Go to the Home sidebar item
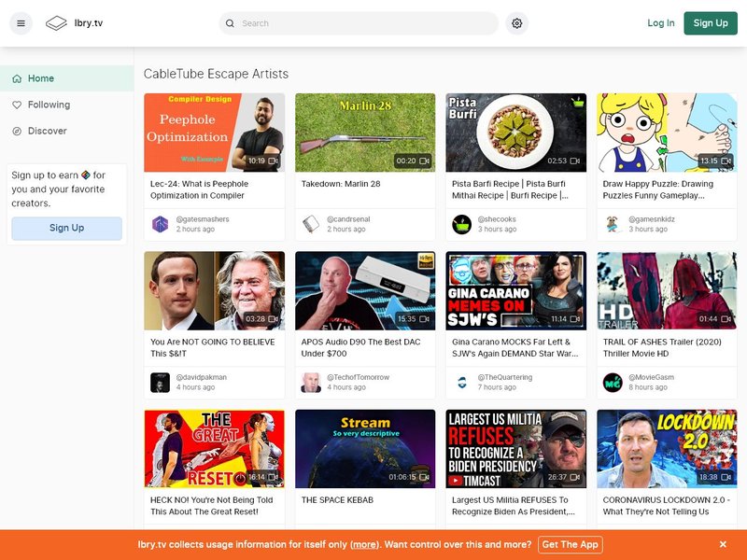The image size is (747, 560). 41,78
